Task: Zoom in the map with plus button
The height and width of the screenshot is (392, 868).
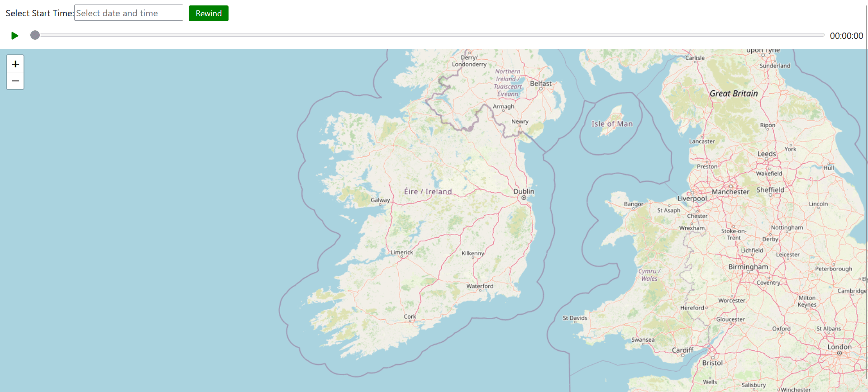Action: point(15,64)
